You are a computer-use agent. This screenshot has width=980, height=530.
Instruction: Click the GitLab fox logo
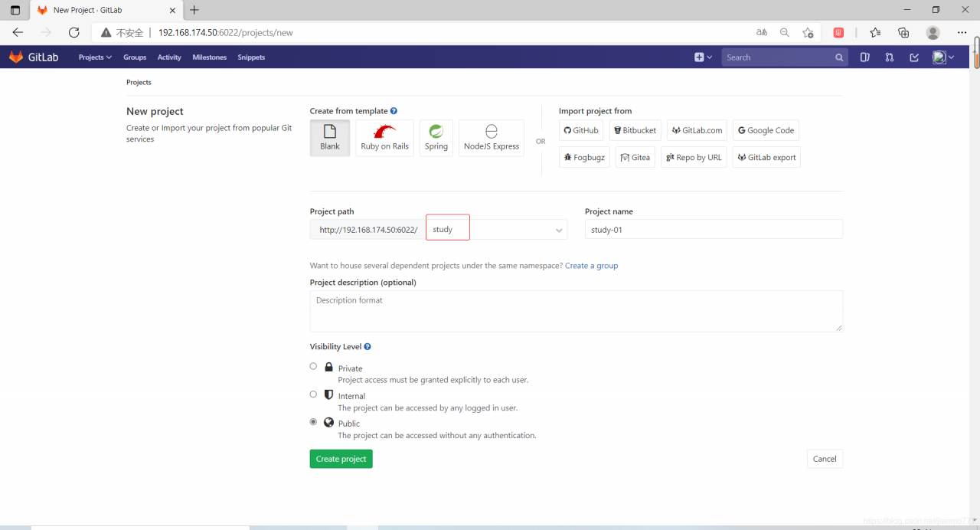point(16,57)
